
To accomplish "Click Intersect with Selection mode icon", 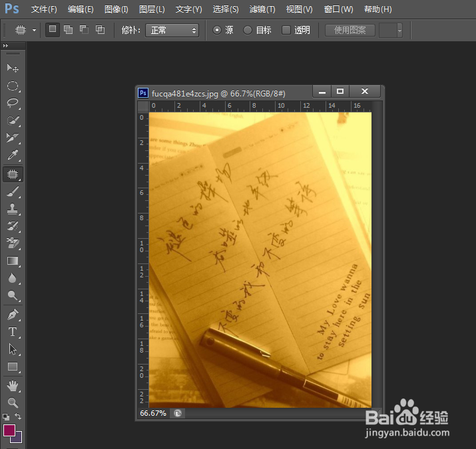I will pos(100,29).
